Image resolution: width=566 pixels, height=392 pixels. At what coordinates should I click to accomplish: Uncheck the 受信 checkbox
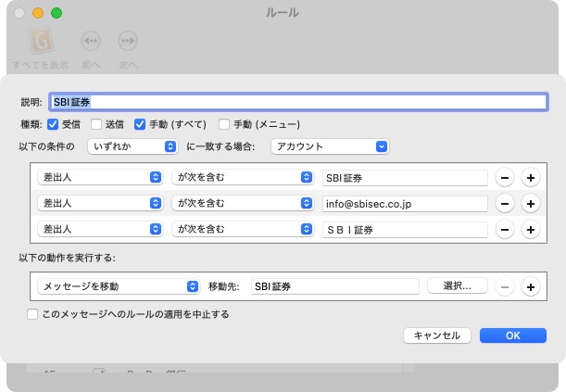pos(53,124)
